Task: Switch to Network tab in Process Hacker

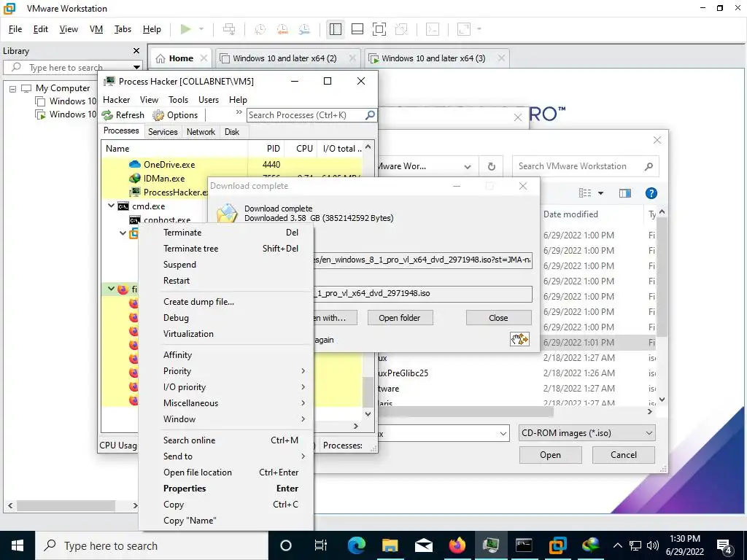Action: 201,132
